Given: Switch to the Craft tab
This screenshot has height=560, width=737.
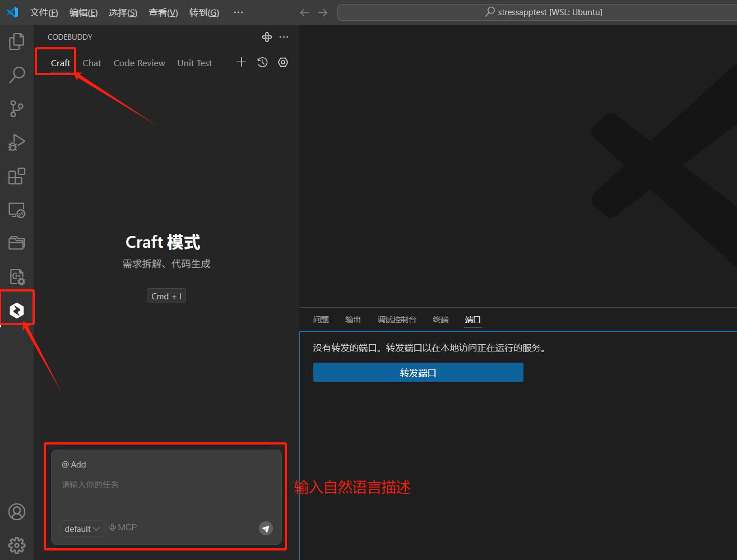Looking at the screenshot, I should coord(61,63).
